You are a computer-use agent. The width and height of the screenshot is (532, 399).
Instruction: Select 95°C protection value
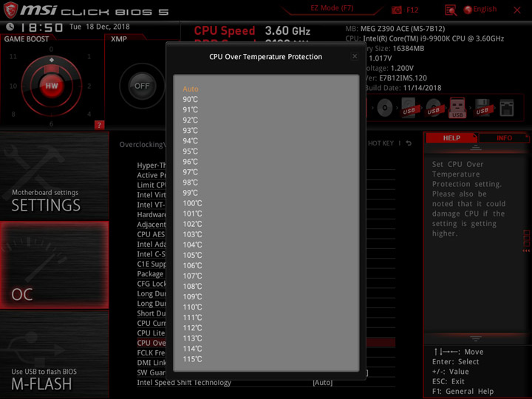pos(191,151)
